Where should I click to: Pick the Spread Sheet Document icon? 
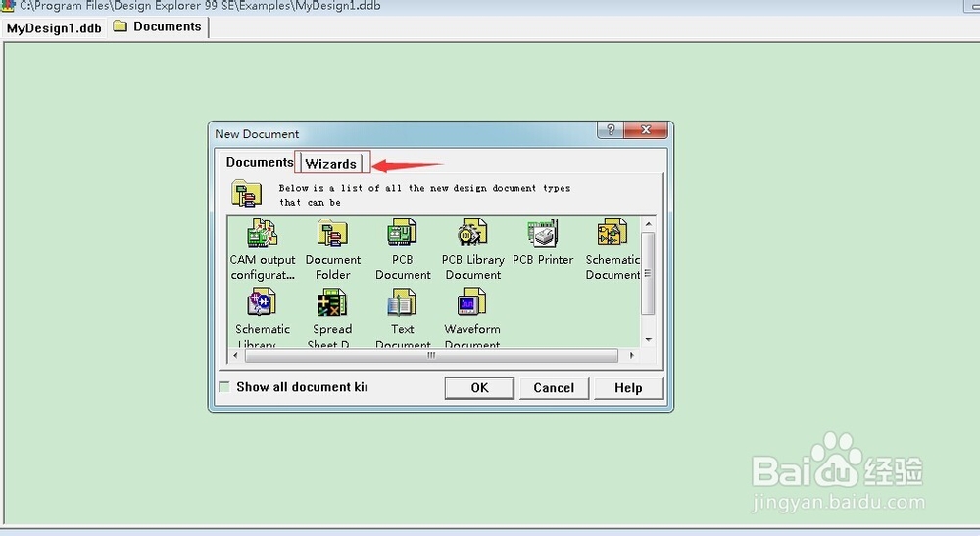[332, 303]
